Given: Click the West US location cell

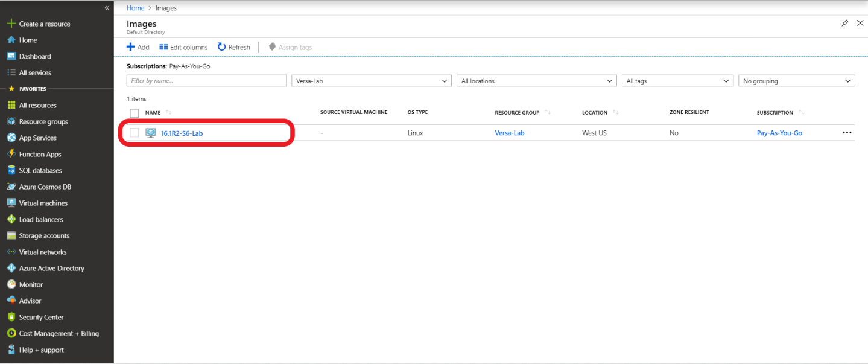Looking at the screenshot, I should pyautogui.click(x=594, y=133).
